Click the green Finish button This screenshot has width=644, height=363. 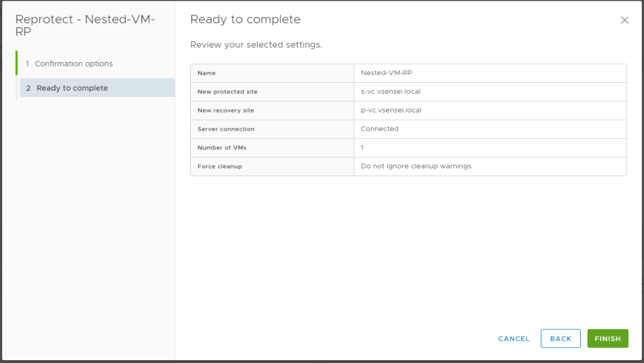(x=608, y=339)
